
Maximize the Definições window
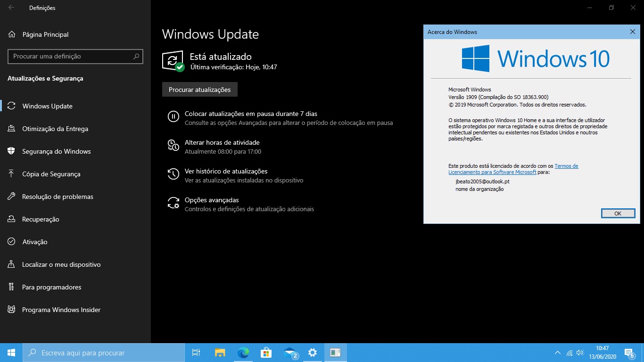point(611,8)
